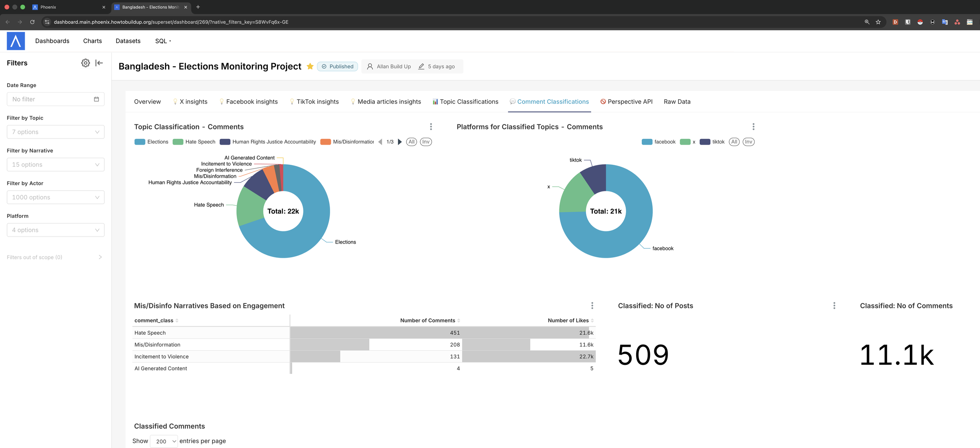Open filter settings gear icon
This screenshot has height=448, width=980.
[85, 63]
